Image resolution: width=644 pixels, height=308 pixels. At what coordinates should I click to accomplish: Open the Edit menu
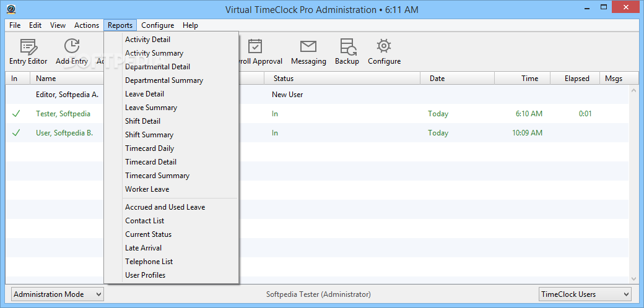[x=35, y=25]
